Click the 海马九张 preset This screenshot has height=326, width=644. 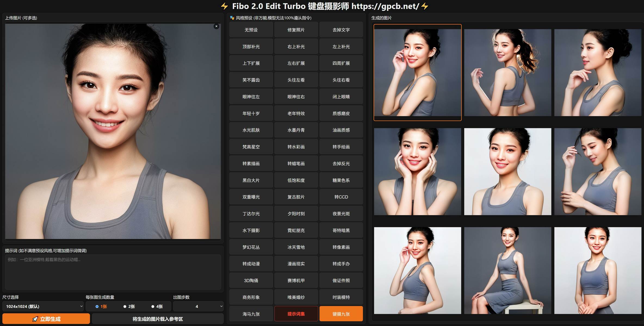(x=251, y=314)
